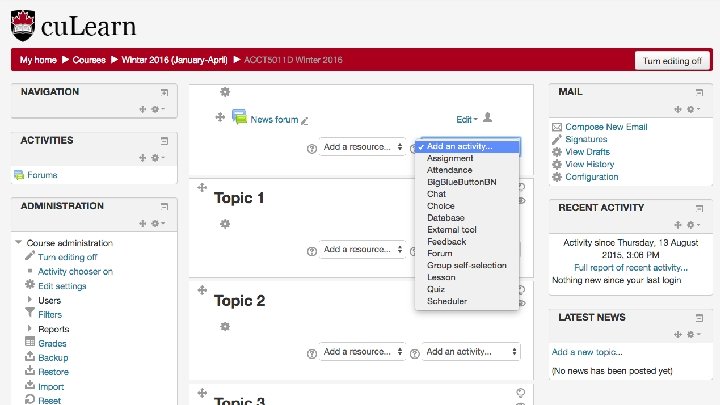Viewport: 720px width, 405px height.
Task: Highlight Topic 3 with the lightbulb icon
Action: (x=521, y=393)
